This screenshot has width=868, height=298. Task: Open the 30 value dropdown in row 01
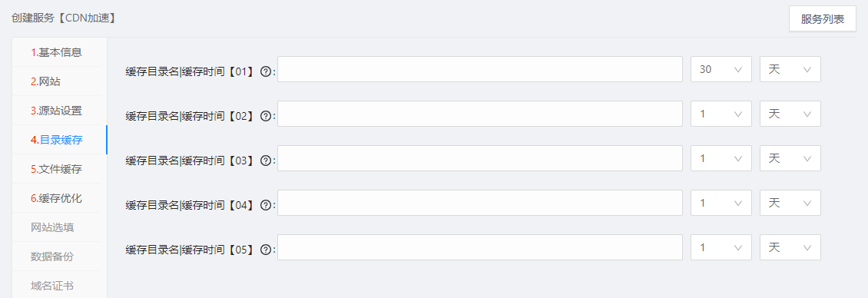pos(721,69)
